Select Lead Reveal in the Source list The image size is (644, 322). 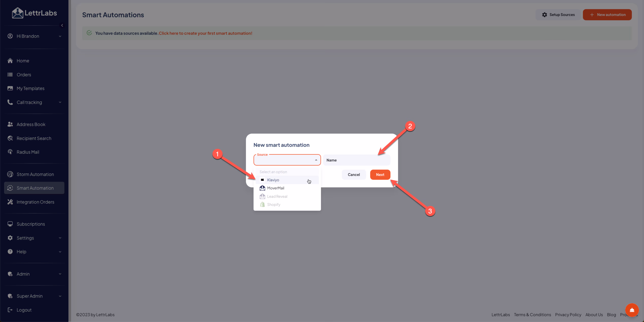click(287, 196)
